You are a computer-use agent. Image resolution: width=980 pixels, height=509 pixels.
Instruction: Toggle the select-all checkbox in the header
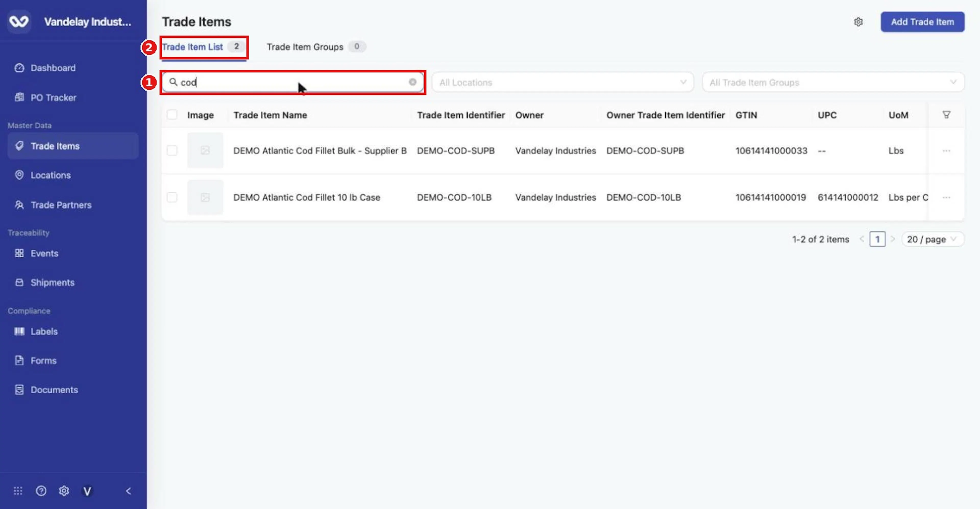click(172, 115)
